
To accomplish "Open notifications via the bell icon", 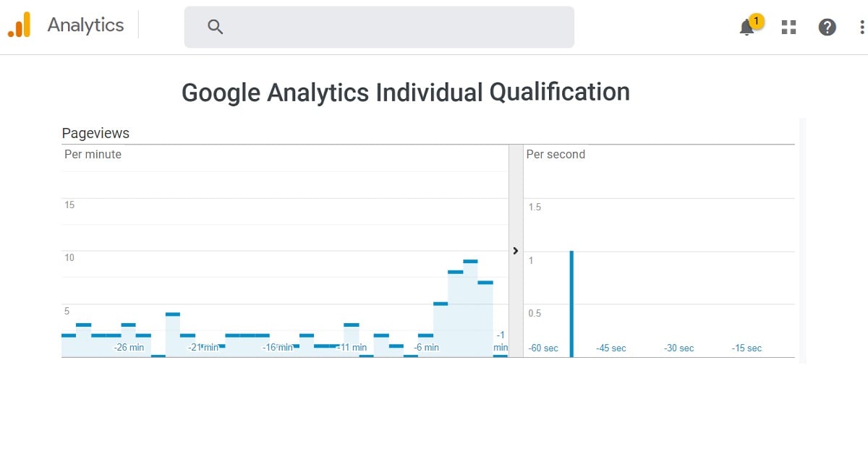I will [x=746, y=28].
